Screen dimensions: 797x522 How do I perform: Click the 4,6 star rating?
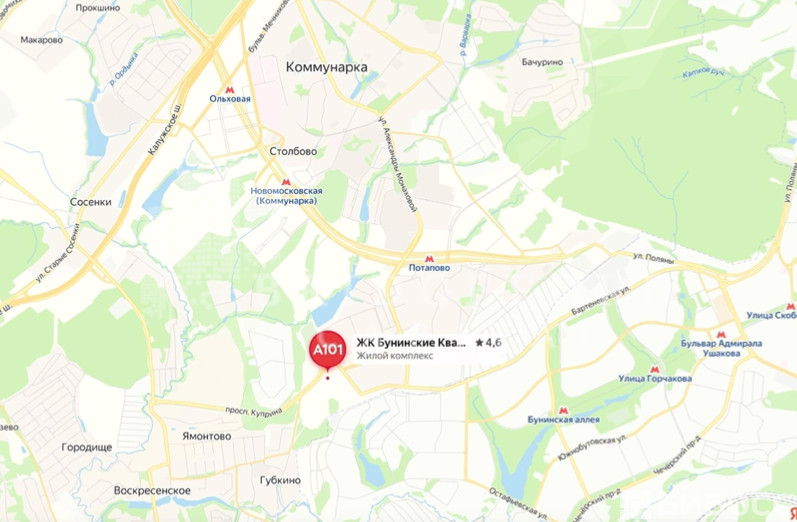tap(488, 343)
